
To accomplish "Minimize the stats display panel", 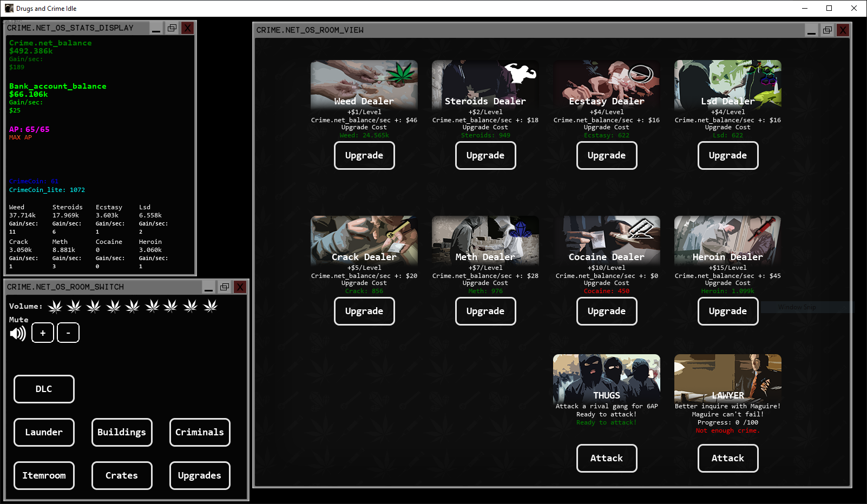I will coord(156,28).
